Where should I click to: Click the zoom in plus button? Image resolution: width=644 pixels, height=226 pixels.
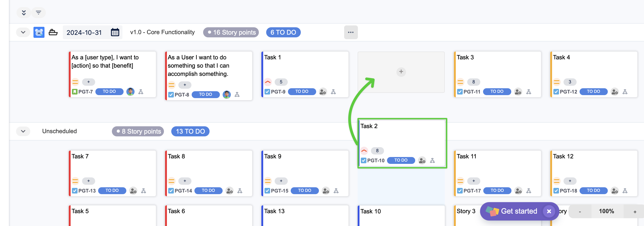pyautogui.click(x=635, y=212)
